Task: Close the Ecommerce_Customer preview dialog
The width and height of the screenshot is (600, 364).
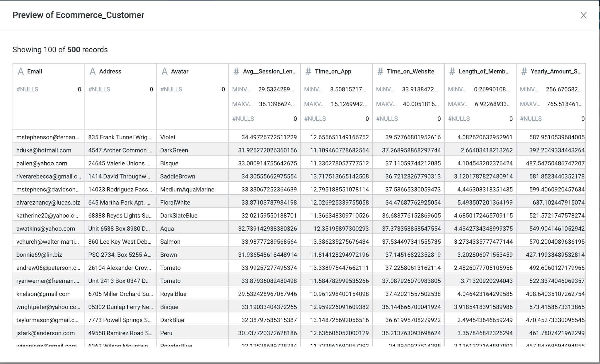Action: 583,15
